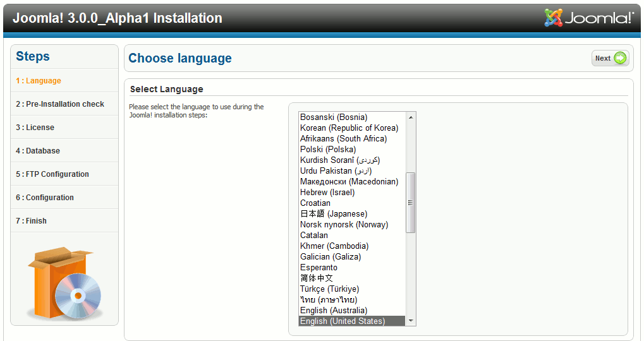Open the 5 : FTP Configuration step
644x341 pixels.
52,174
